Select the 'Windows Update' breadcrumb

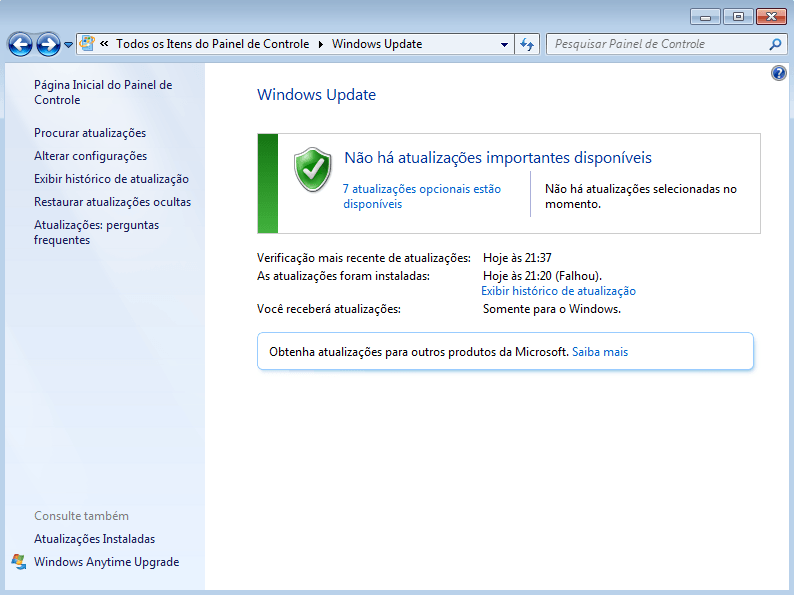click(x=377, y=44)
